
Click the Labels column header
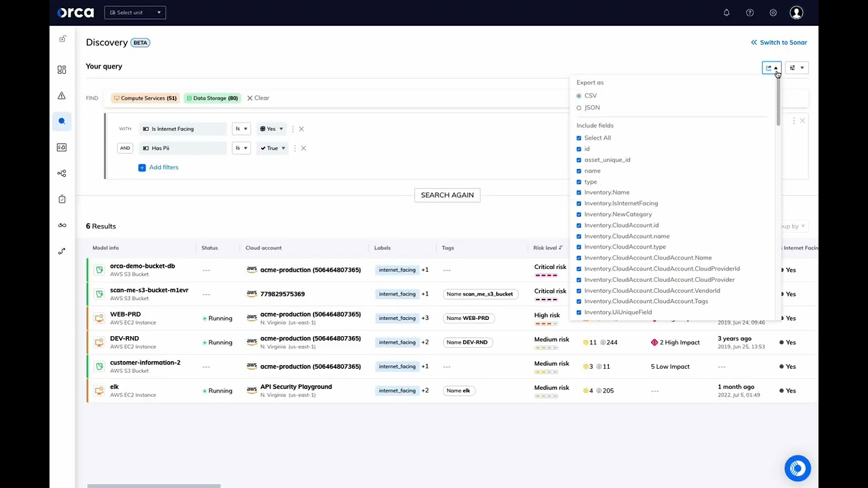[x=382, y=248]
